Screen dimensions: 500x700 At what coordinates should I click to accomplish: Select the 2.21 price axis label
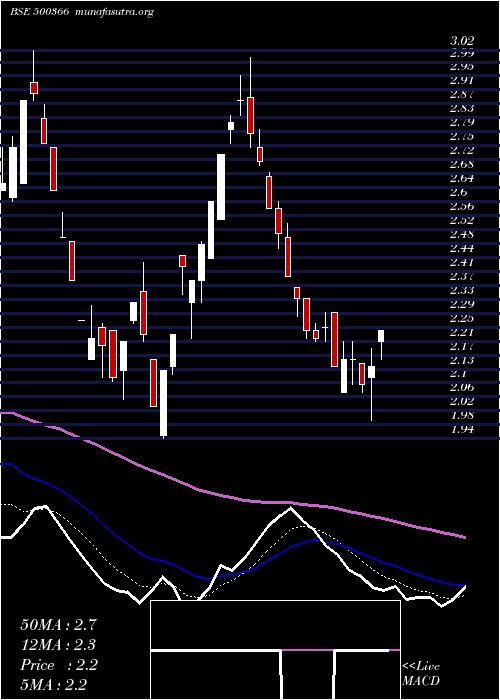(x=462, y=332)
